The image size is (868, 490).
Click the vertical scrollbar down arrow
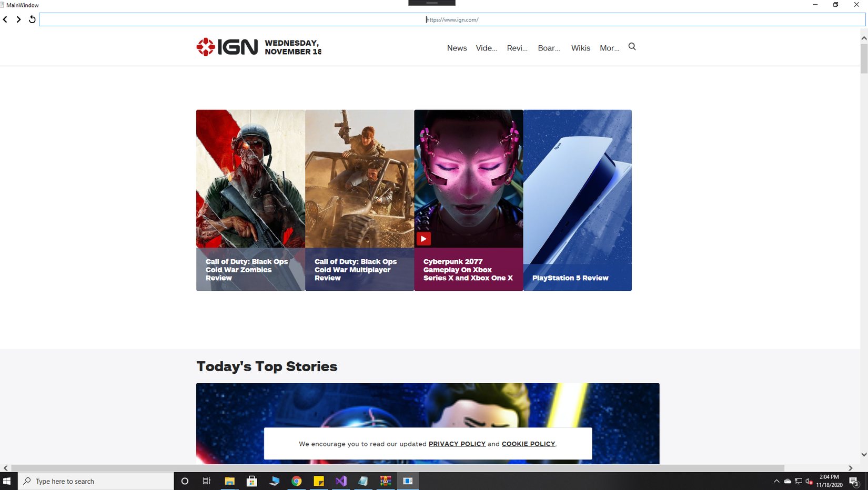864,454
